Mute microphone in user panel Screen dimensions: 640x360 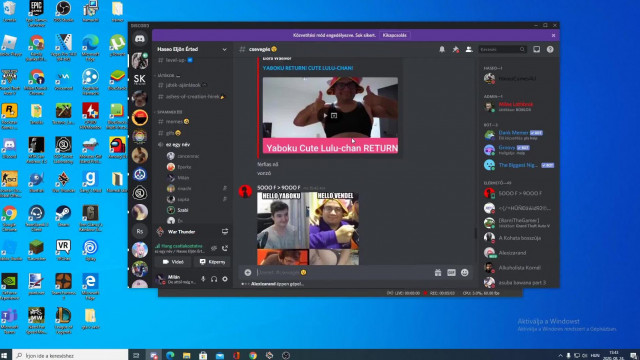203,279
